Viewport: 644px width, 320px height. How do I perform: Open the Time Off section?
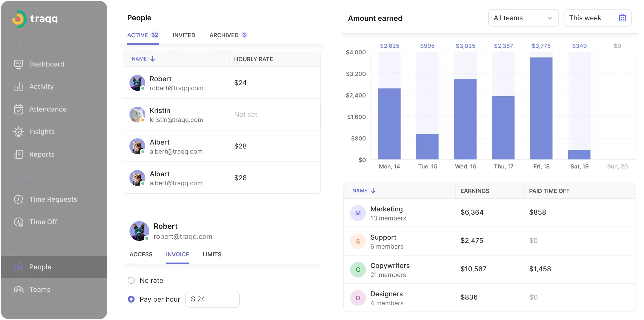43,222
